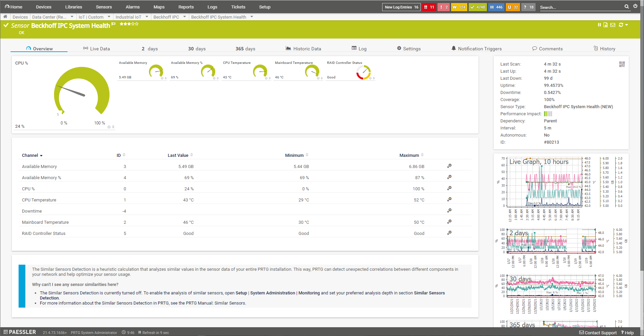Click the log out power icon

pyautogui.click(x=635, y=6)
